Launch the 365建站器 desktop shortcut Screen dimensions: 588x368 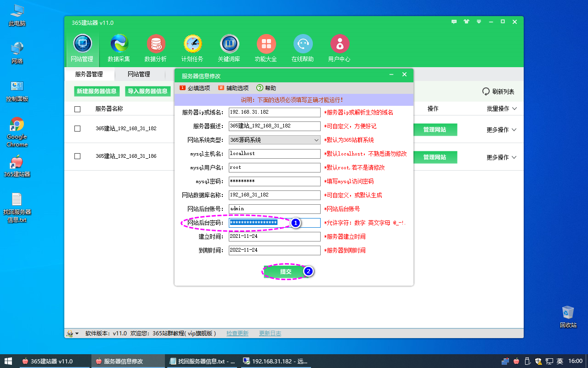pyautogui.click(x=17, y=166)
